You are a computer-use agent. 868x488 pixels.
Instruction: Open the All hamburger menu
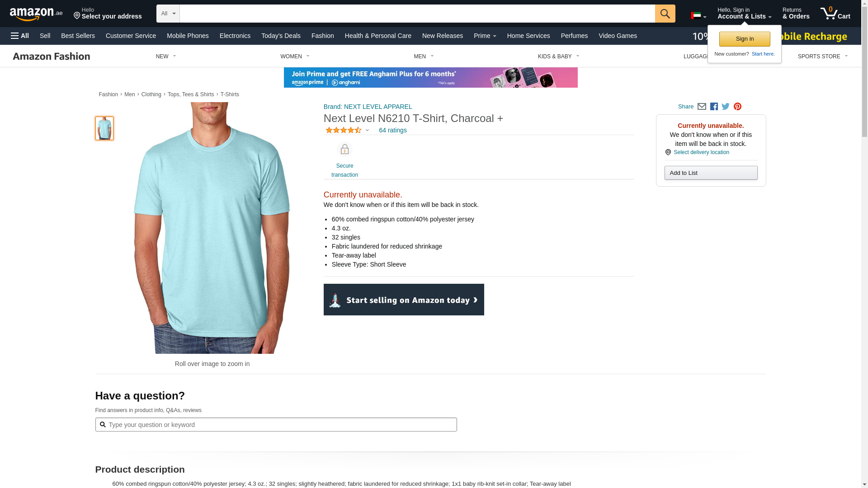click(20, 36)
